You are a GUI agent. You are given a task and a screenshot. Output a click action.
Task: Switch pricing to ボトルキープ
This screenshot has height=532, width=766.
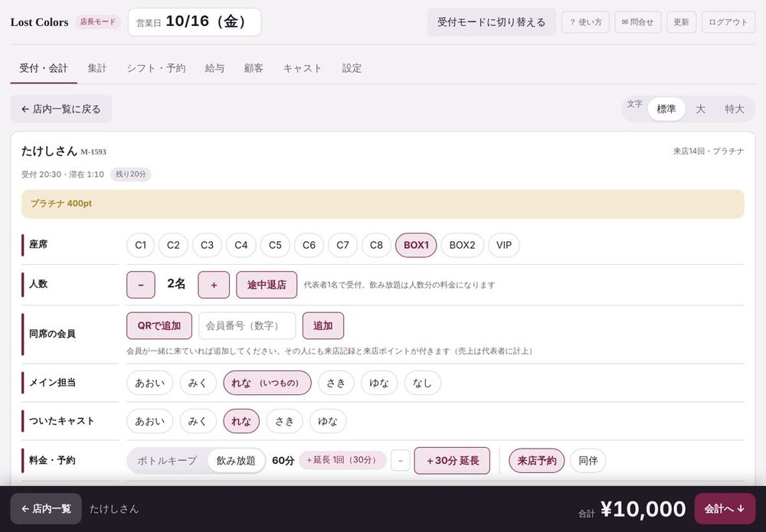(x=167, y=461)
